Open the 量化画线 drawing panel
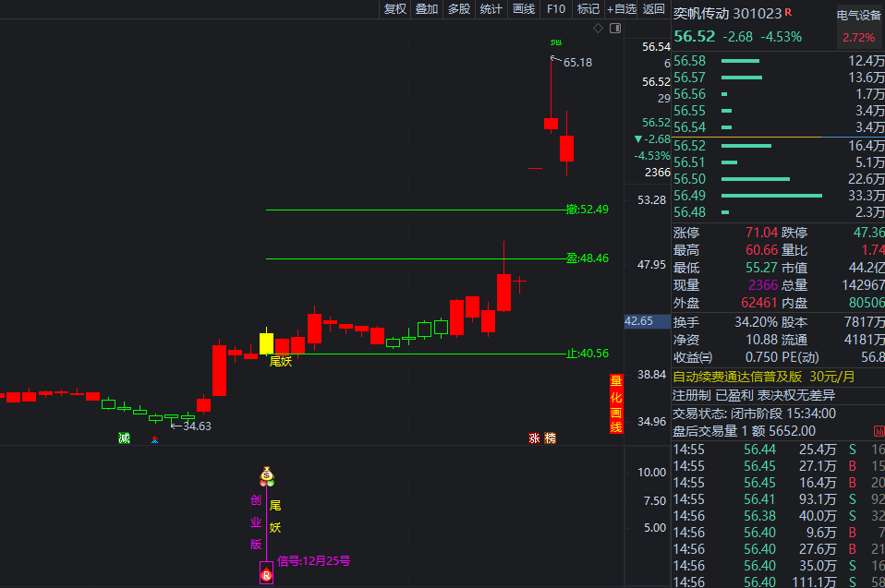The width and height of the screenshot is (885, 588). pyautogui.click(x=615, y=404)
